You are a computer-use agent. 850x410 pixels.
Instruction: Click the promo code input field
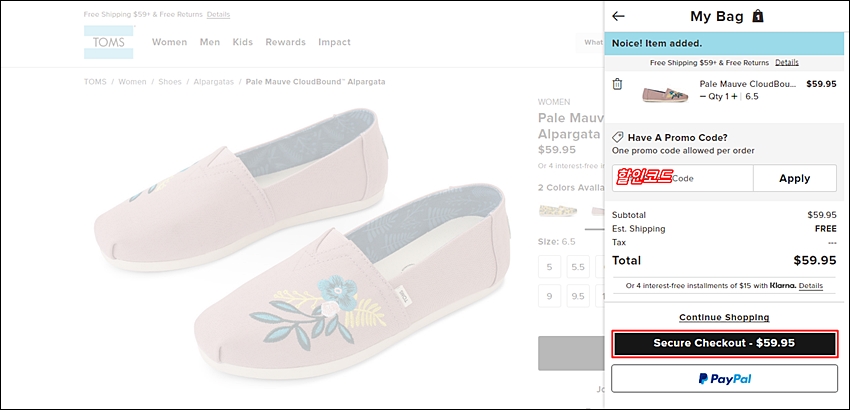point(682,178)
